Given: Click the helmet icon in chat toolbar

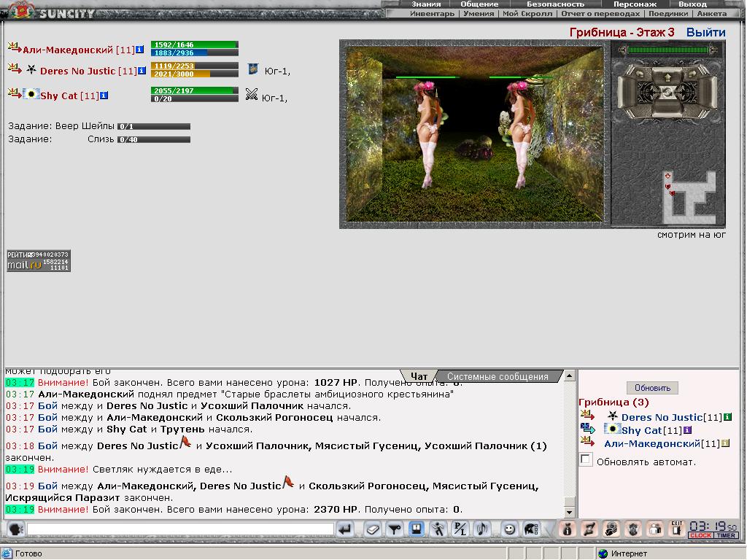Looking at the screenshot, I should (531, 529).
